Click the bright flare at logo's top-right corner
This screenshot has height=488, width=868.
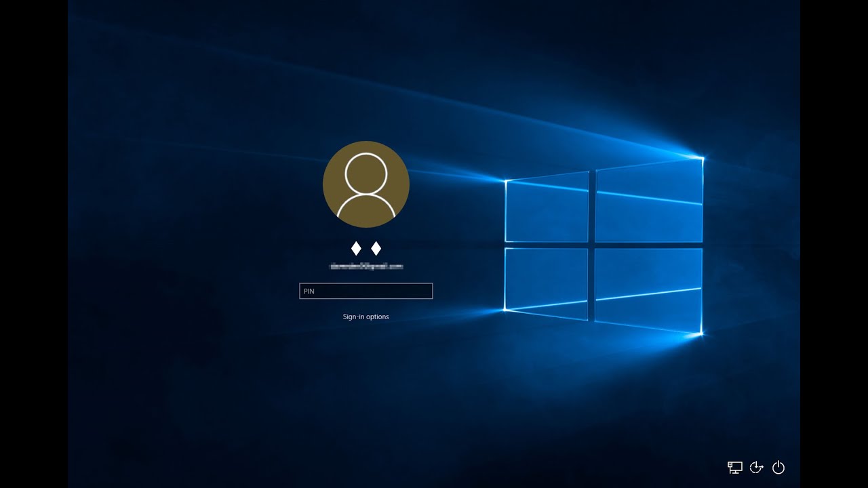702,158
